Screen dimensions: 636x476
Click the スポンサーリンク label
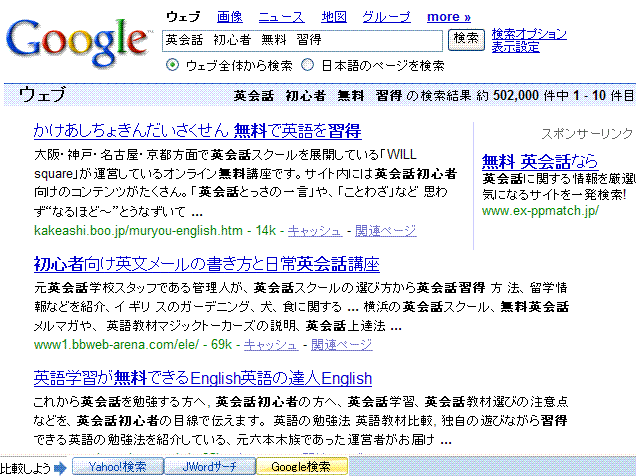[587, 133]
